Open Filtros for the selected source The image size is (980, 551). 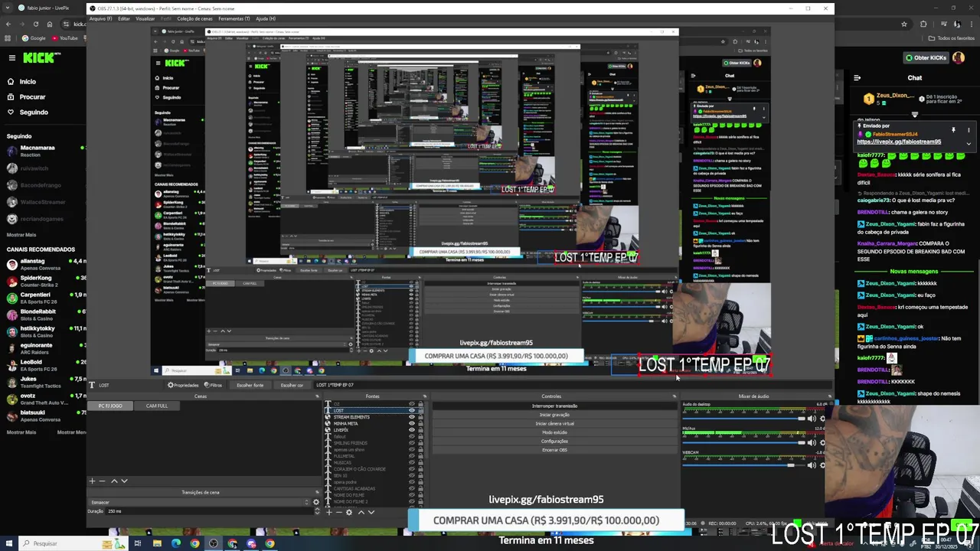tap(213, 385)
